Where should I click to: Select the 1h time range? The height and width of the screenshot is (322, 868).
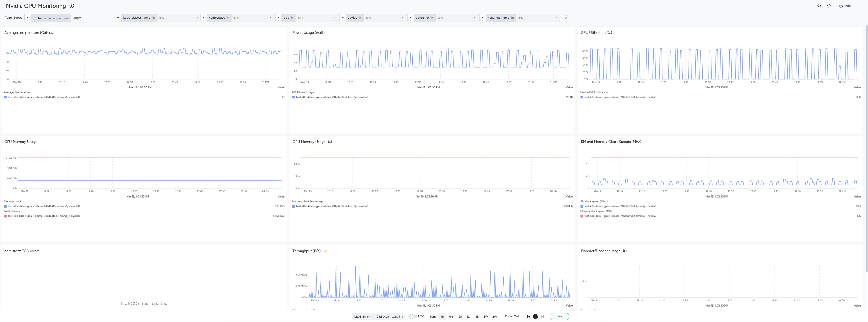pos(442,317)
